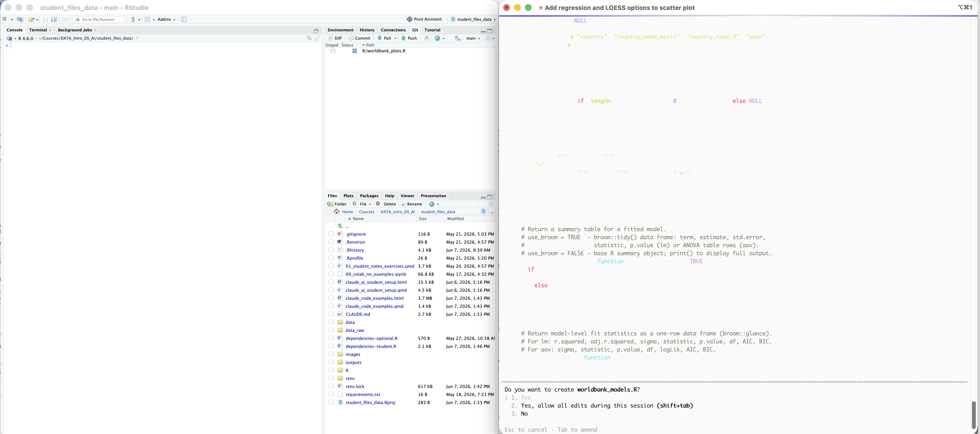This screenshot has width=980, height=434.
Task: Click the Print document icon
Action: click(x=65, y=19)
